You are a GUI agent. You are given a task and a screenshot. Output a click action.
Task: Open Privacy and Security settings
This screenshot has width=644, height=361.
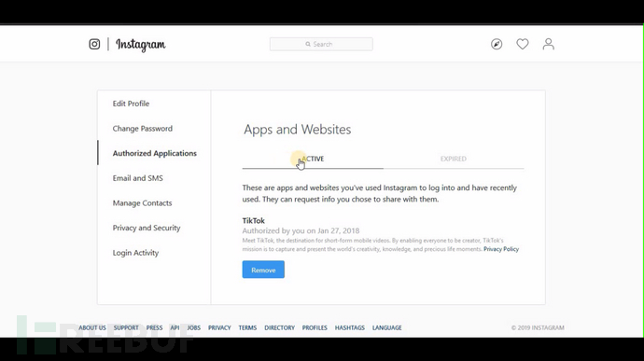[x=147, y=228]
